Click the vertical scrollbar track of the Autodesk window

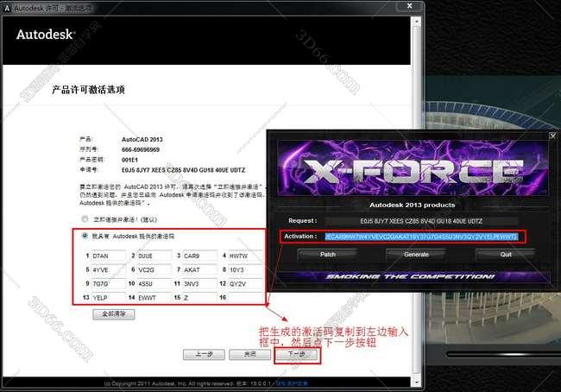click(417, 201)
